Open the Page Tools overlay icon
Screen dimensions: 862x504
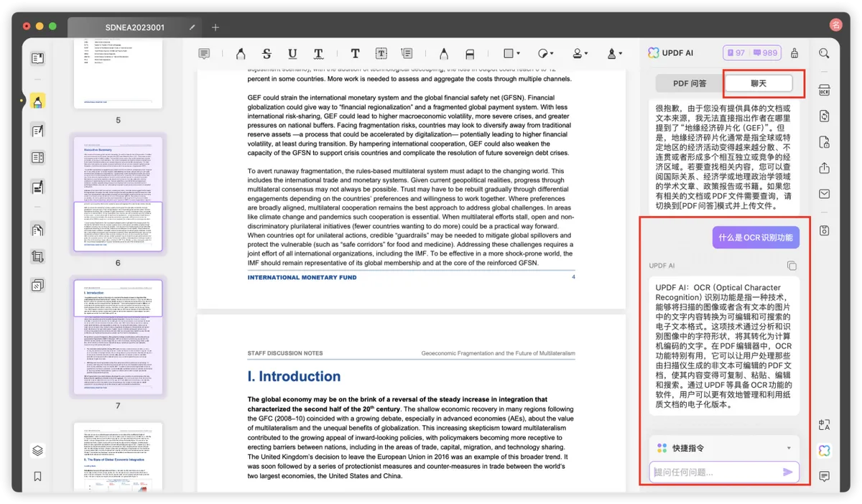pyautogui.click(x=38, y=285)
